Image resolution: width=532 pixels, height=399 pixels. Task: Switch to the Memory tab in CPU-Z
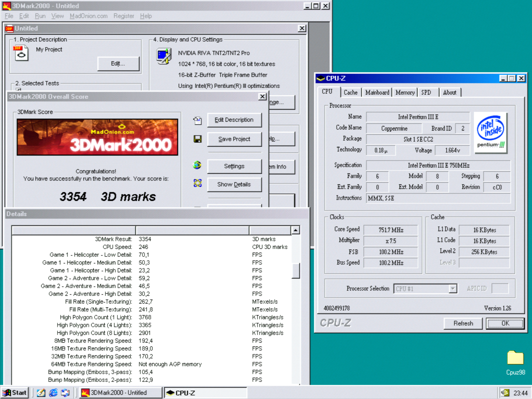(x=405, y=93)
